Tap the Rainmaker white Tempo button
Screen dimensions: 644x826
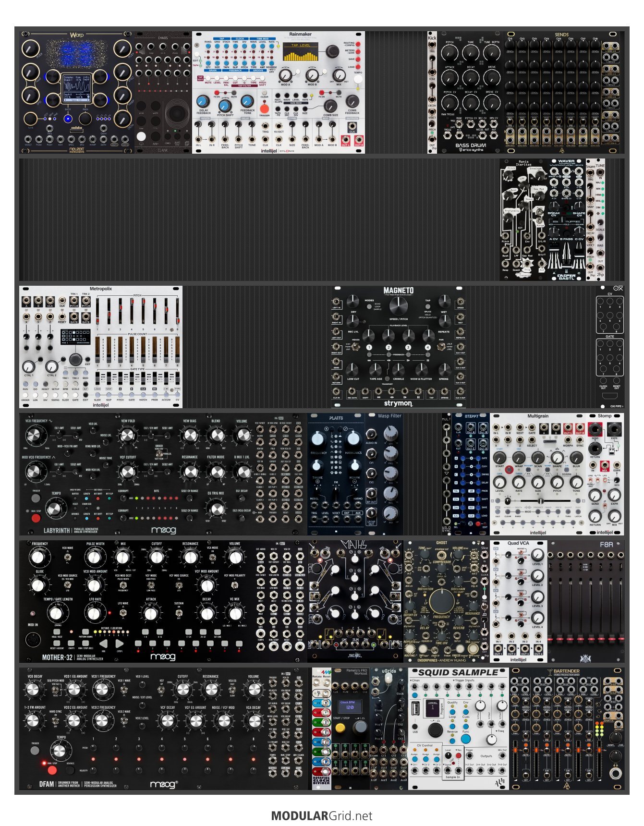click(x=358, y=80)
